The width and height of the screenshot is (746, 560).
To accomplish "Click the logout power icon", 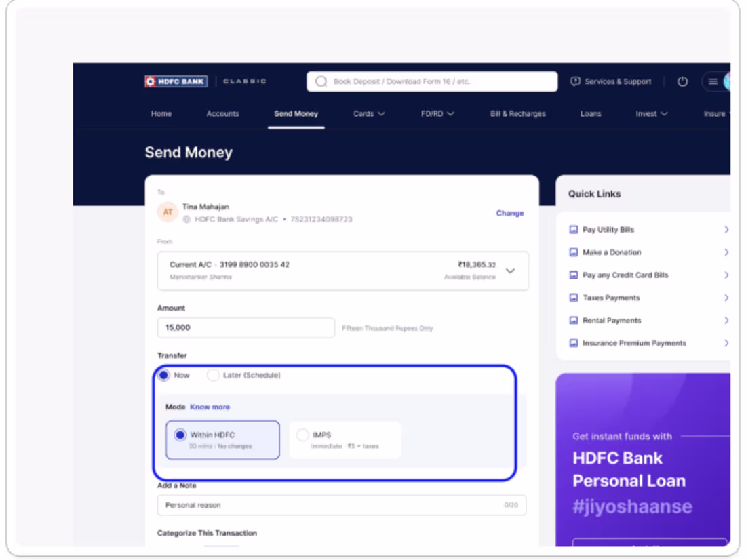I will (683, 81).
